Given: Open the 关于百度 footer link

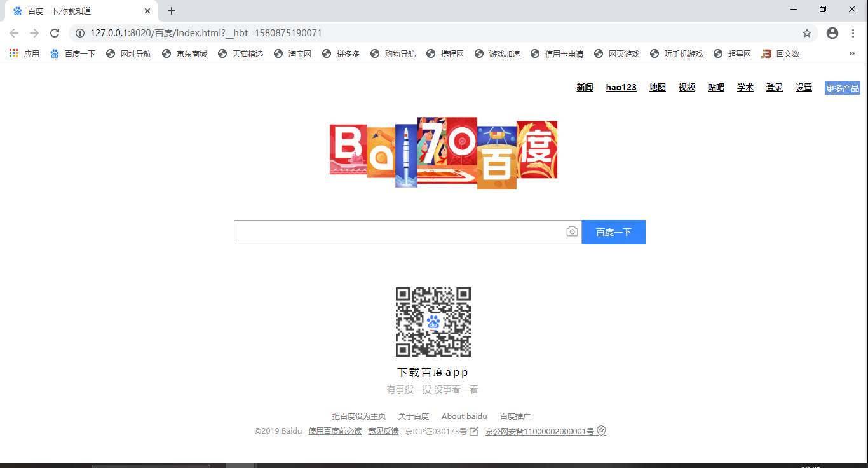Looking at the screenshot, I should (x=414, y=416).
